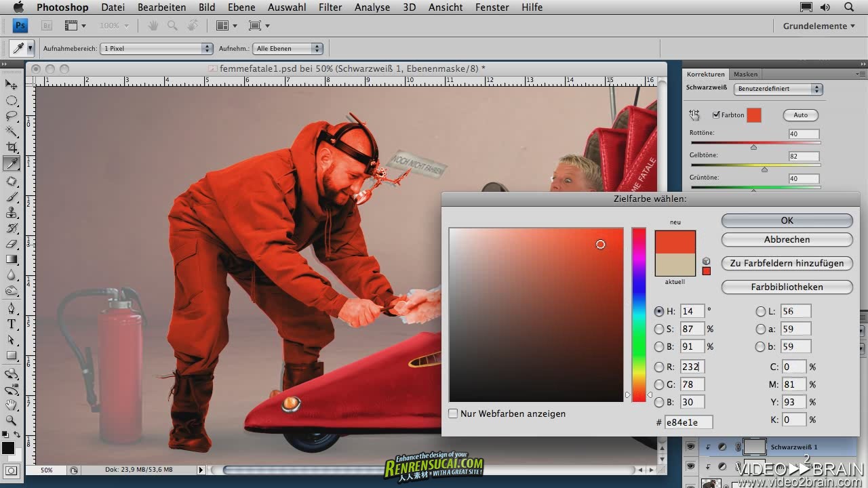Click the out-of-gamut warning cube icon
This screenshot has height=488, width=868.
click(706, 261)
